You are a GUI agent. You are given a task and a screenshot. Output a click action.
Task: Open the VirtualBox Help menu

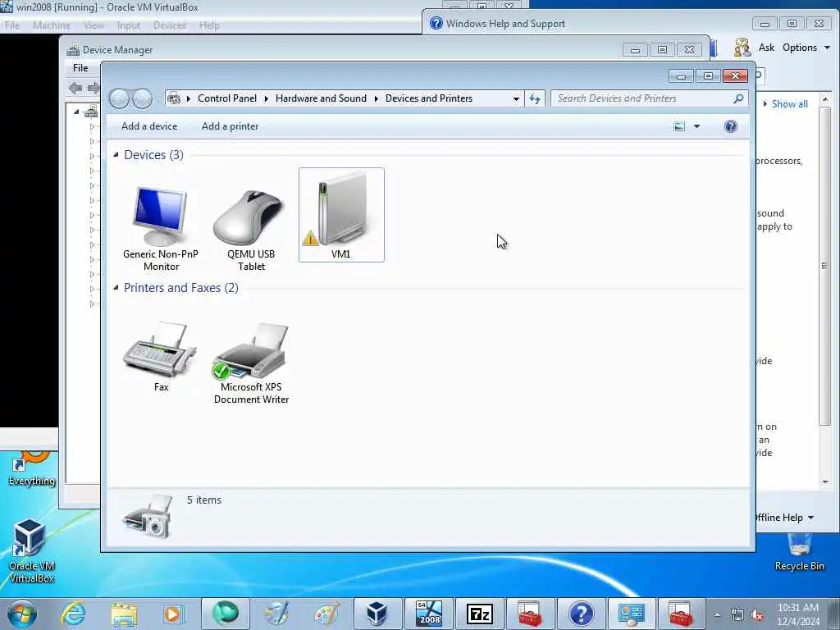coord(209,25)
